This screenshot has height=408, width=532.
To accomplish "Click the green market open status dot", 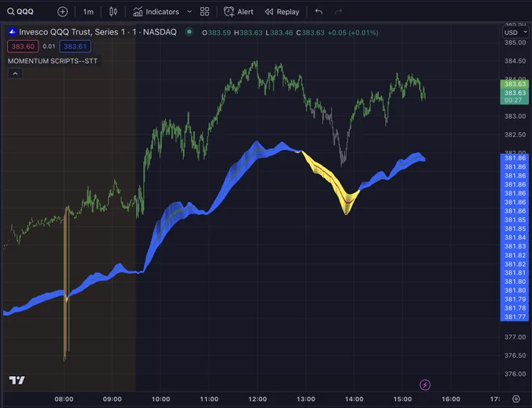I will pos(189,32).
